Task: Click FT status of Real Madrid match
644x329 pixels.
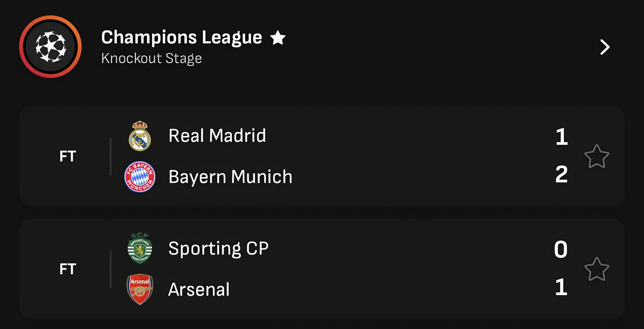Action: [x=68, y=156]
